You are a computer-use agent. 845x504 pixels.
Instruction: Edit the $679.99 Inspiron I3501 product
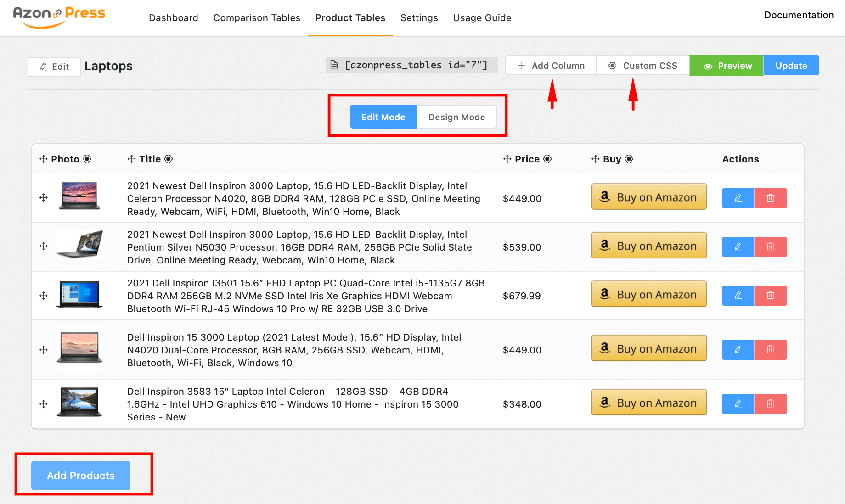pos(738,296)
